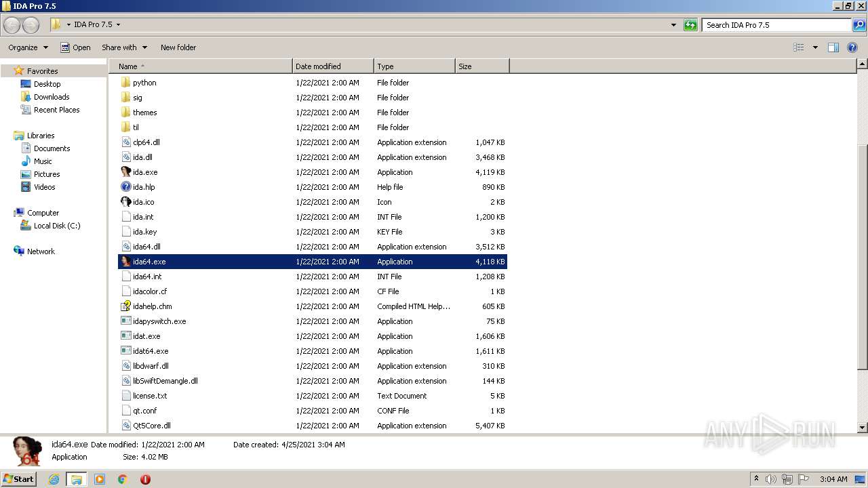This screenshot has width=868, height=488.
Task: Open the Organize dropdown menu
Action: (28, 47)
